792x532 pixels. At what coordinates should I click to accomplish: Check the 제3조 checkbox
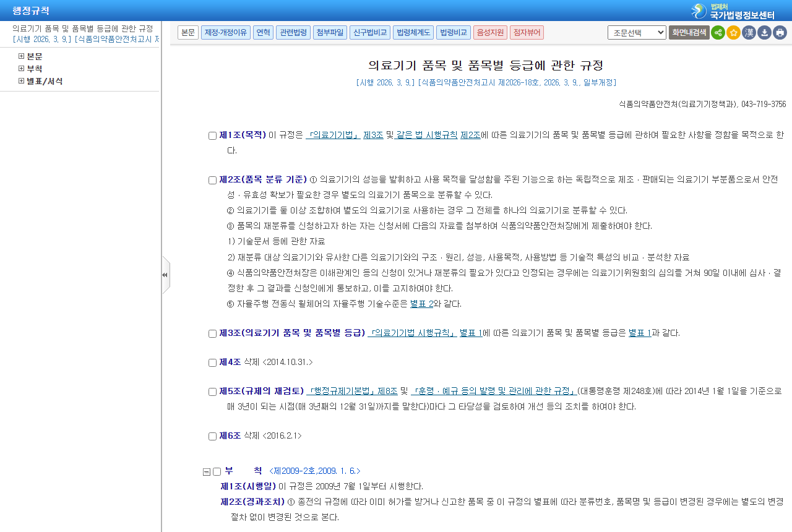tap(212, 334)
